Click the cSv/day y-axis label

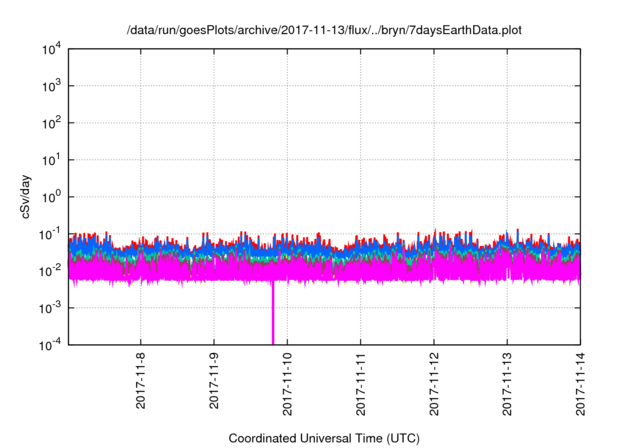coord(26,197)
